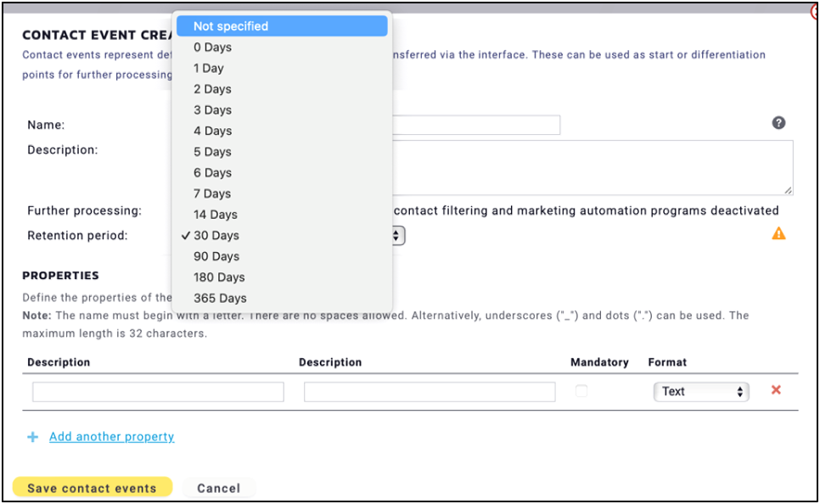Choose '180 Days' retention option
The width and height of the screenshot is (820, 504).
pos(282,277)
